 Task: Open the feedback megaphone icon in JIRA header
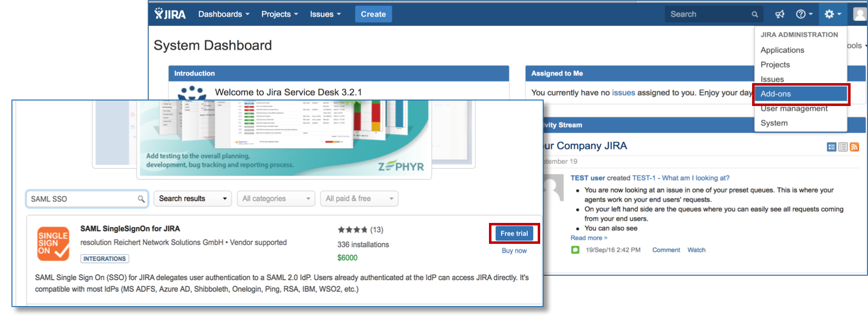coord(779,14)
